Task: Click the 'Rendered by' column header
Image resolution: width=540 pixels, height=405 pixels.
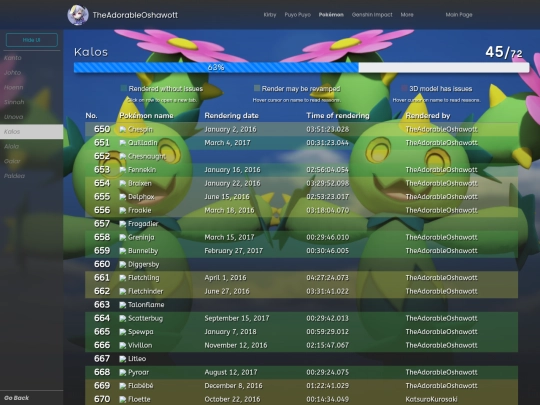Action: click(x=428, y=116)
